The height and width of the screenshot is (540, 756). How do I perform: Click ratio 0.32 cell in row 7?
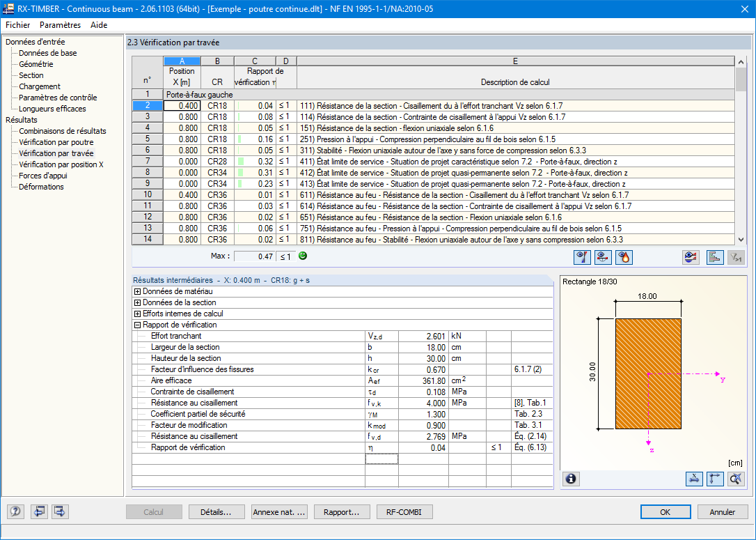[x=255, y=161]
